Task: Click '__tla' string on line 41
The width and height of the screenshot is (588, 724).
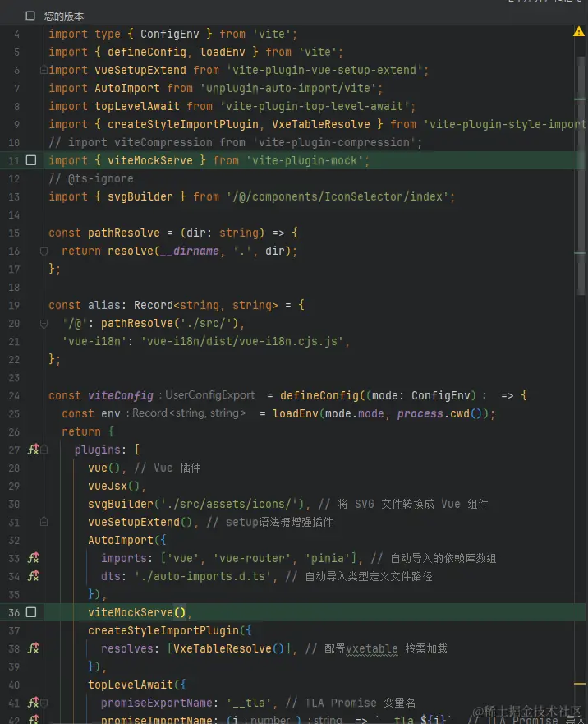Action: 249,703
